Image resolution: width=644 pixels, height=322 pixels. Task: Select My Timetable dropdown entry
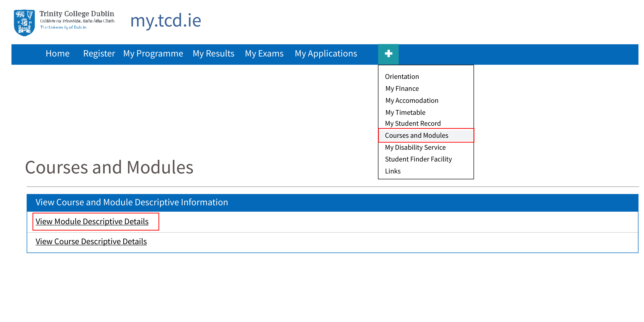click(405, 113)
